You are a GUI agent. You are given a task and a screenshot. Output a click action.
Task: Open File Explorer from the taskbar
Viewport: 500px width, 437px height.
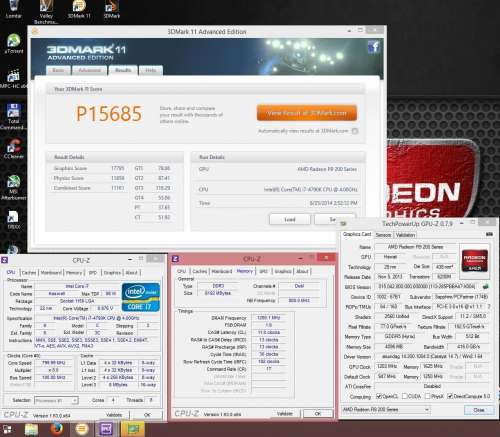pos(31,429)
